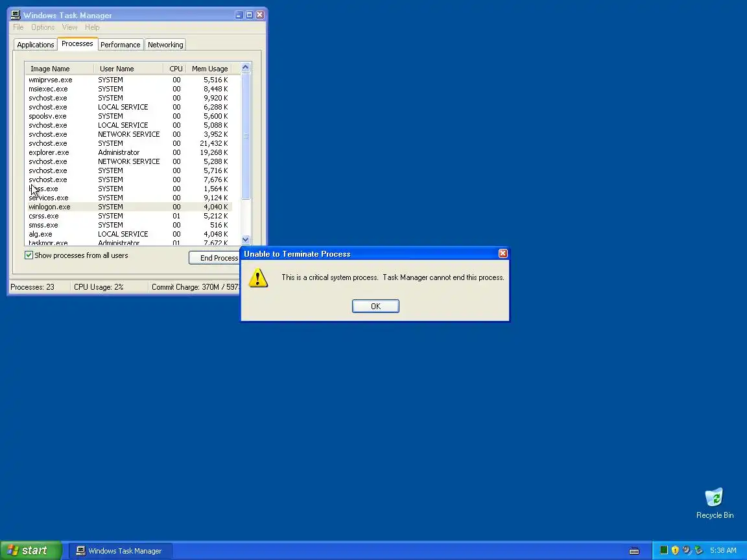This screenshot has width=747, height=560.
Task: Select the Processes tab
Action: (77, 43)
